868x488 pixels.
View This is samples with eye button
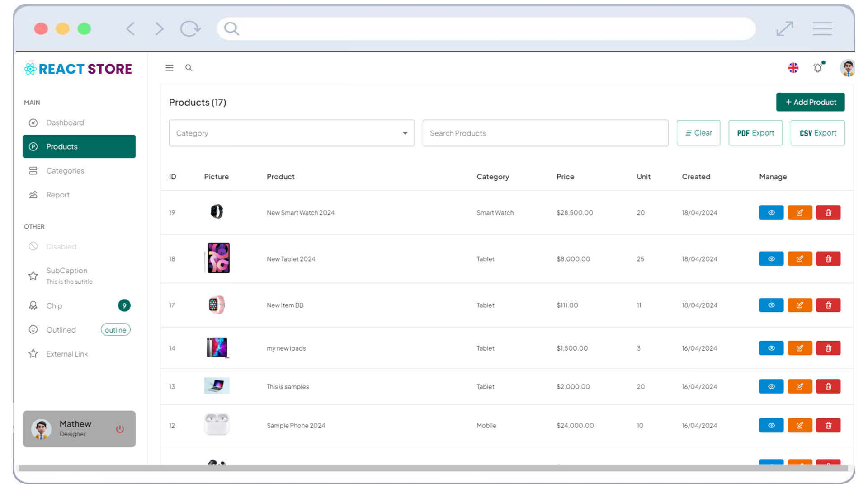coord(771,386)
